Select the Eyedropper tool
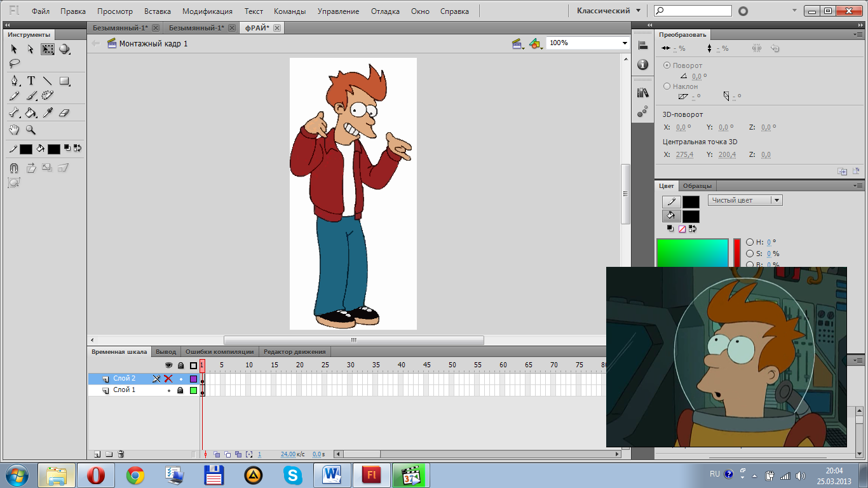The height and width of the screenshot is (488, 868). coord(48,112)
